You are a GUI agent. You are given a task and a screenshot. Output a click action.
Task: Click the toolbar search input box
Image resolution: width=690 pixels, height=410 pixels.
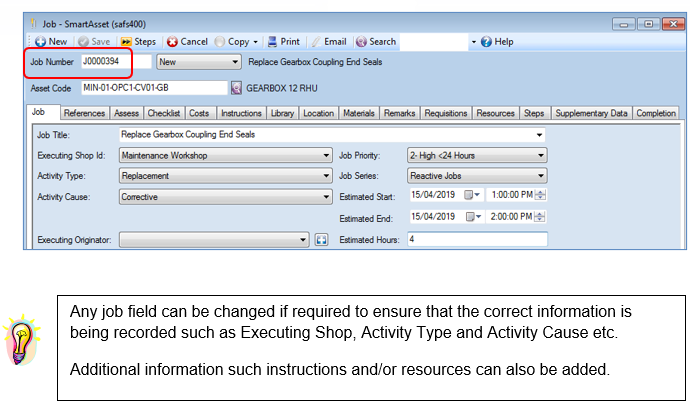pos(434,42)
